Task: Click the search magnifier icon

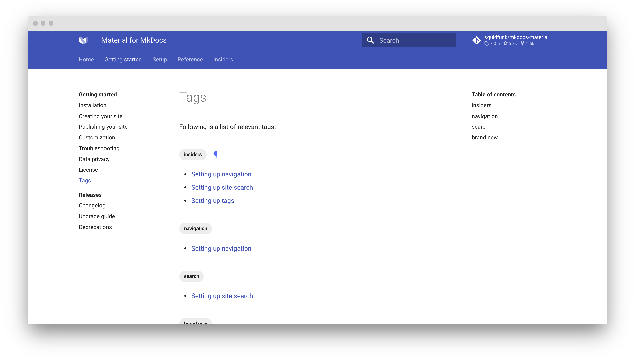Action: [370, 40]
